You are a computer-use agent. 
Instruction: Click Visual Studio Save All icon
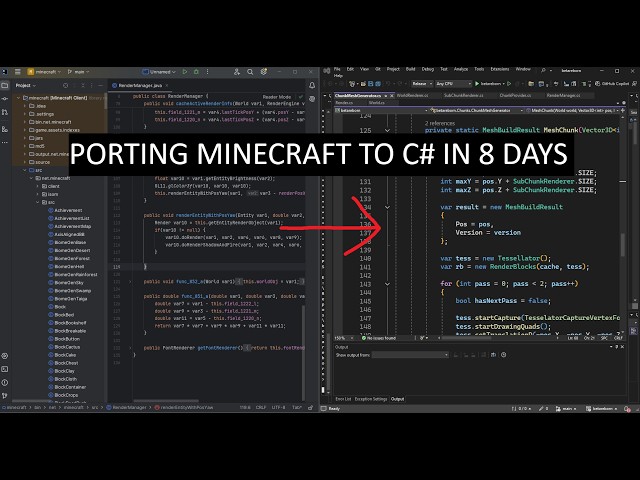(x=378, y=84)
